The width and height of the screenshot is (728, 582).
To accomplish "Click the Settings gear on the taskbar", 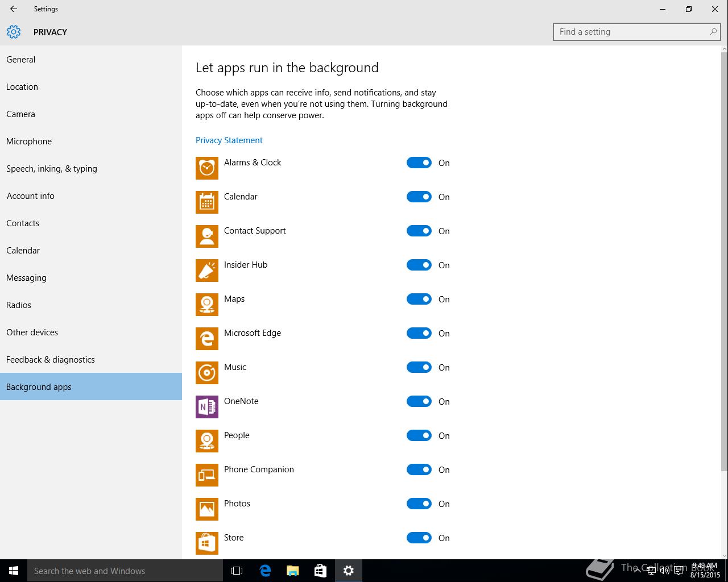I will pos(349,571).
